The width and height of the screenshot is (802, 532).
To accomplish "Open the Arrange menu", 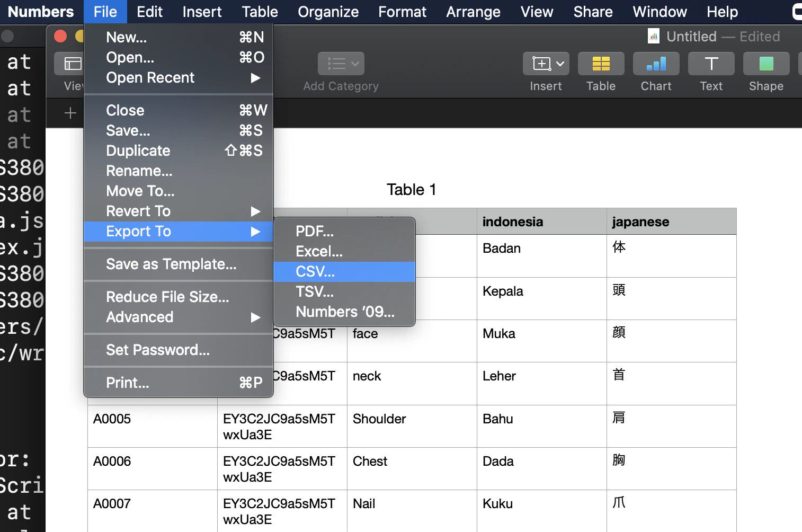I will [473, 12].
